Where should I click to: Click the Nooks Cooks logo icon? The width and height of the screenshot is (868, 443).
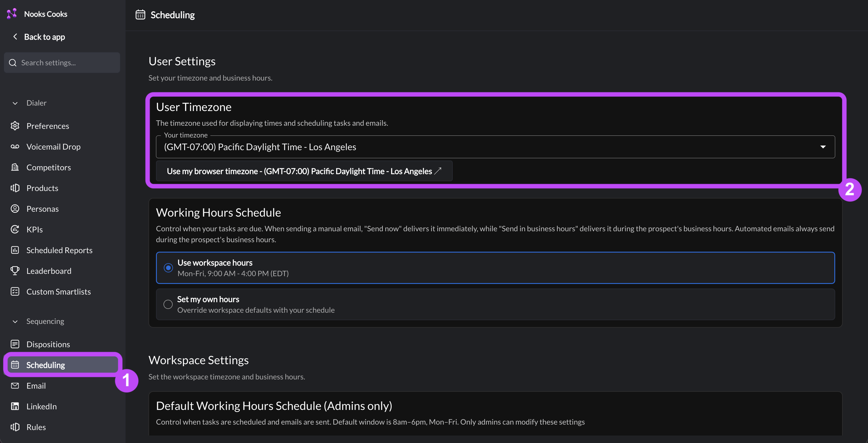point(12,14)
